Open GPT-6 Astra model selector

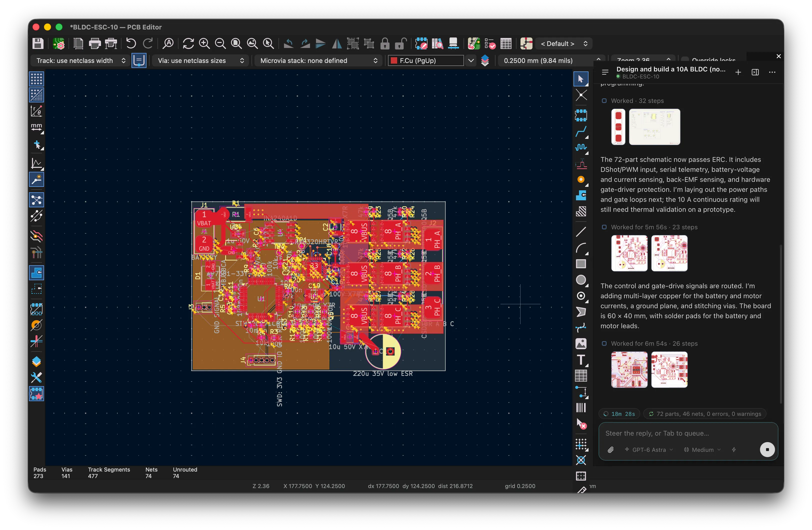coord(648,450)
